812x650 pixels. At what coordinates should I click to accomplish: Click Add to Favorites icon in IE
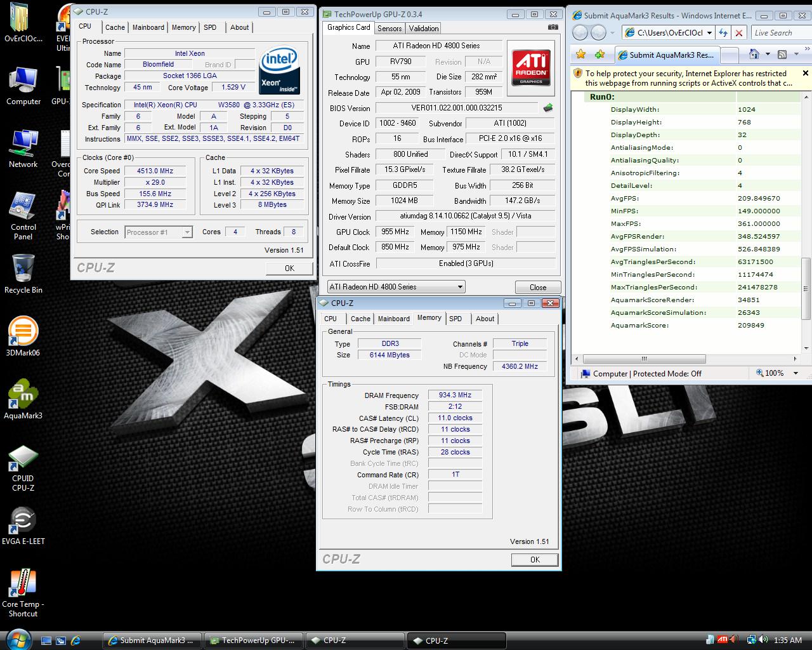coord(599,55)
